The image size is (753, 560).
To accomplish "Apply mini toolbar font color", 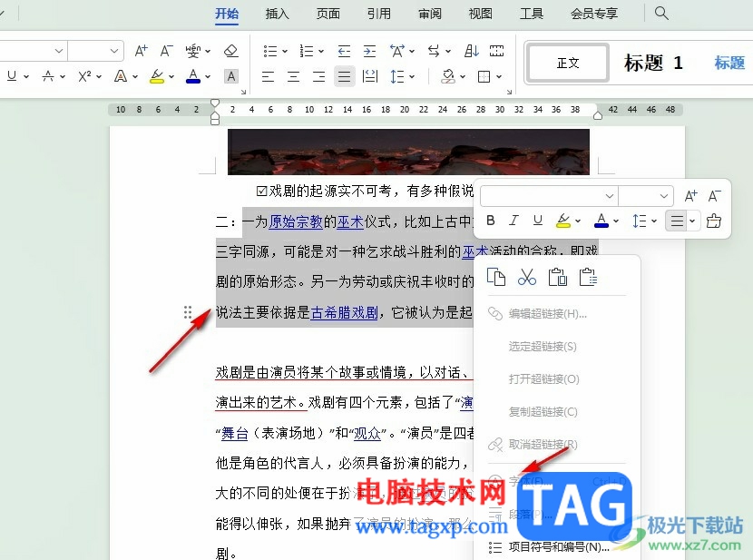I will tap(601, 221).
